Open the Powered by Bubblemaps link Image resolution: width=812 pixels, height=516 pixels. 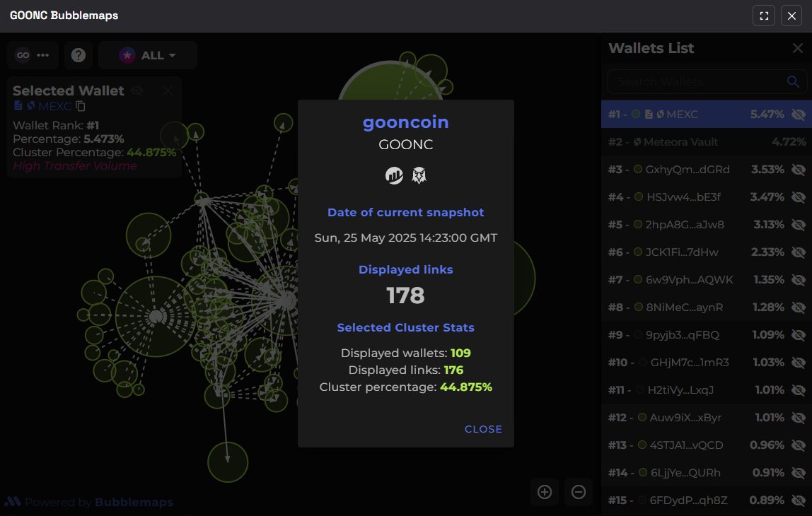tap(89, 502)
